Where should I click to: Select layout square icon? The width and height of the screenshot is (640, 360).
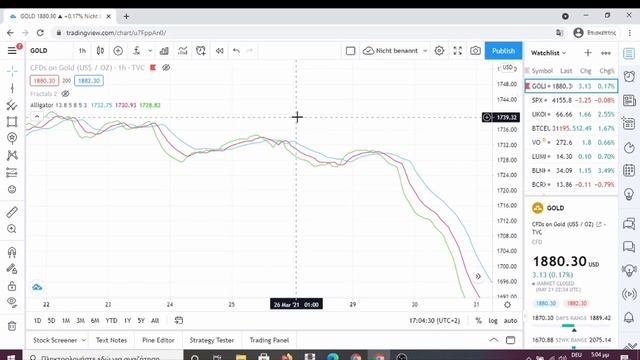click(x=350, y=51)
